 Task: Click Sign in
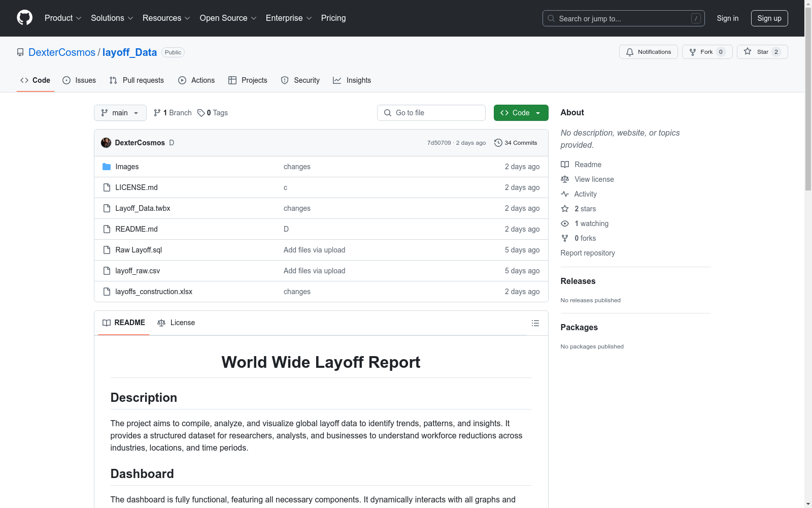click(728, 18)
